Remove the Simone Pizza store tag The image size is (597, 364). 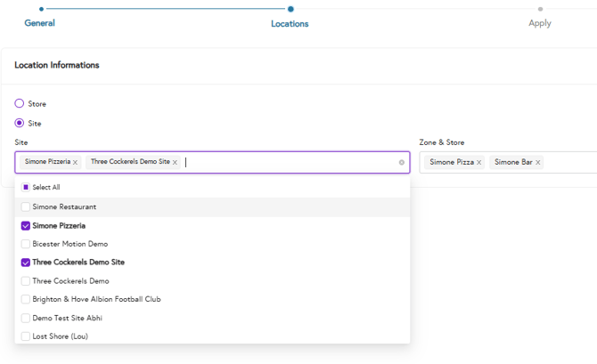478,163
